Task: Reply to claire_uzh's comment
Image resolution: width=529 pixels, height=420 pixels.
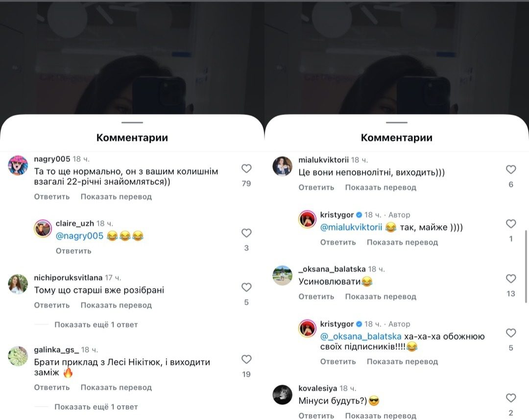Action: (73, 251)
